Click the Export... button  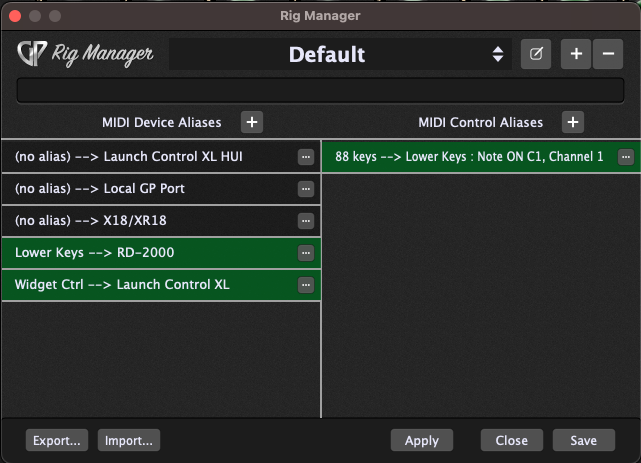[57, 440]
